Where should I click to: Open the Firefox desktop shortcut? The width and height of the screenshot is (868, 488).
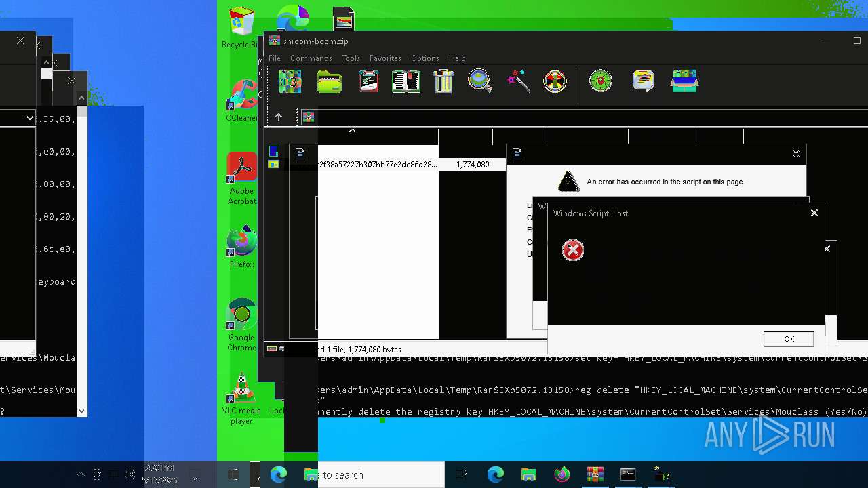(241, 247)
